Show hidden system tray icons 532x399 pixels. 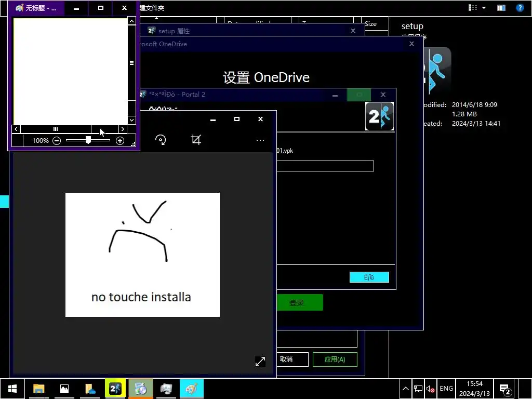tap(405, 389)
